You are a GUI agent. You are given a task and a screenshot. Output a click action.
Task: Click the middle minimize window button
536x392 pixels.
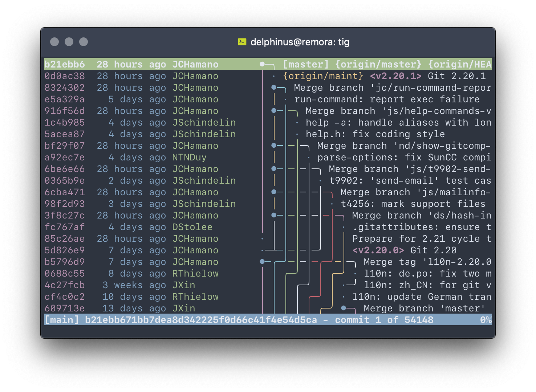(69, 42)
